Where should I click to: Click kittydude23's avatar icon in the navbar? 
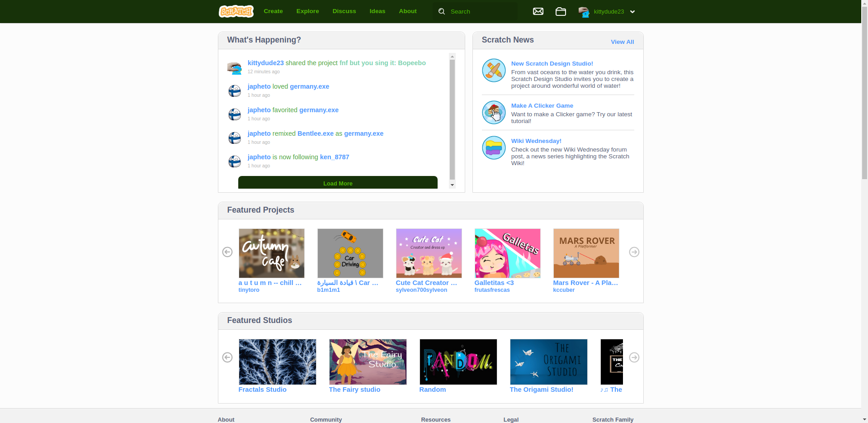click(583, 12)
